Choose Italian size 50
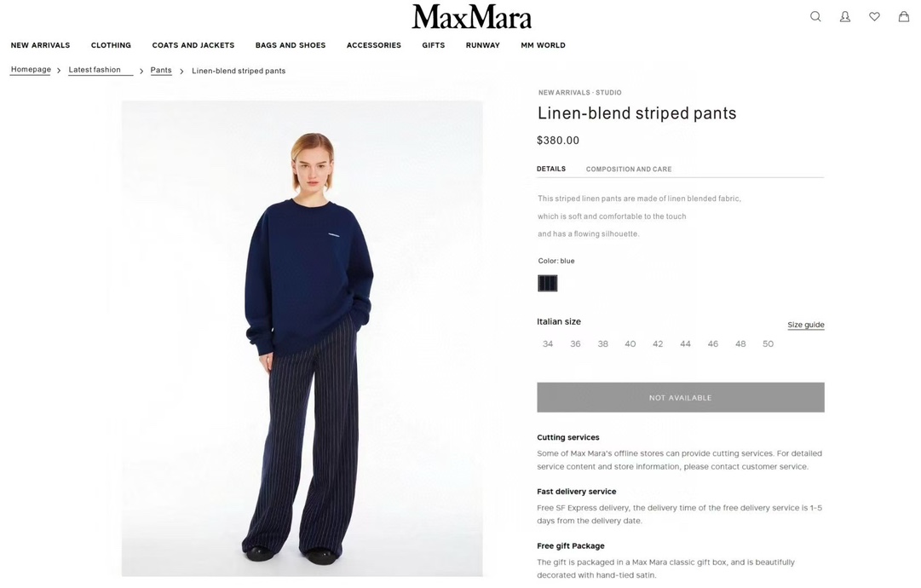This screenshot has width=921, height=588. [768, 343]
